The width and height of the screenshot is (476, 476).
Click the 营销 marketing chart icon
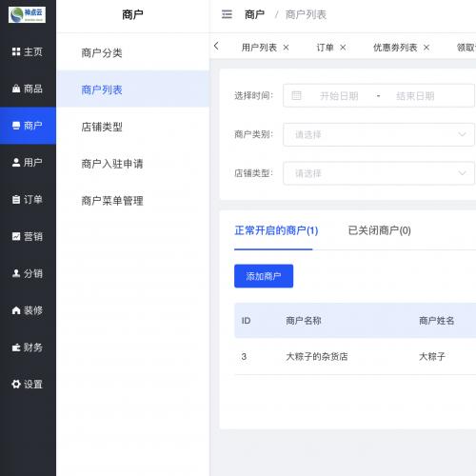[x=16, y=236]
